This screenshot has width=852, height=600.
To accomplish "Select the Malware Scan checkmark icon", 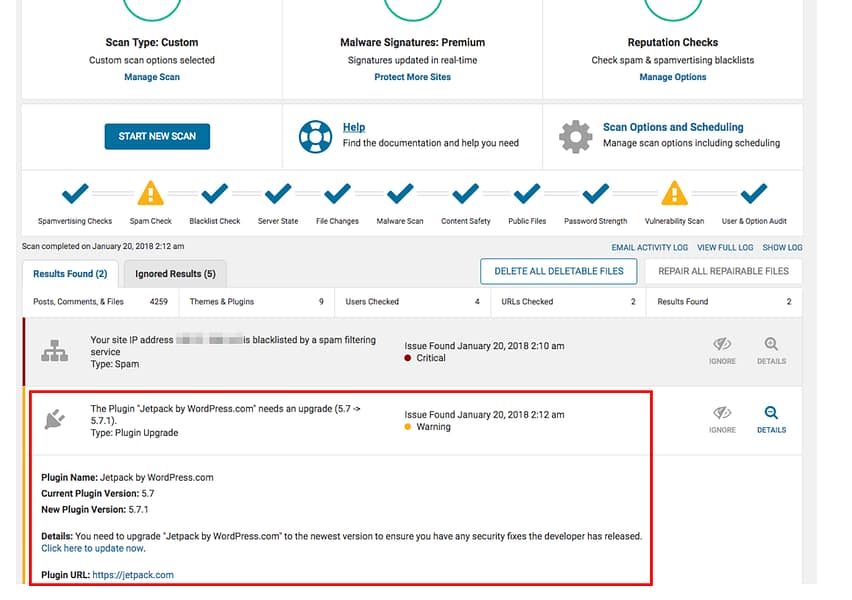I will (399, 195).
